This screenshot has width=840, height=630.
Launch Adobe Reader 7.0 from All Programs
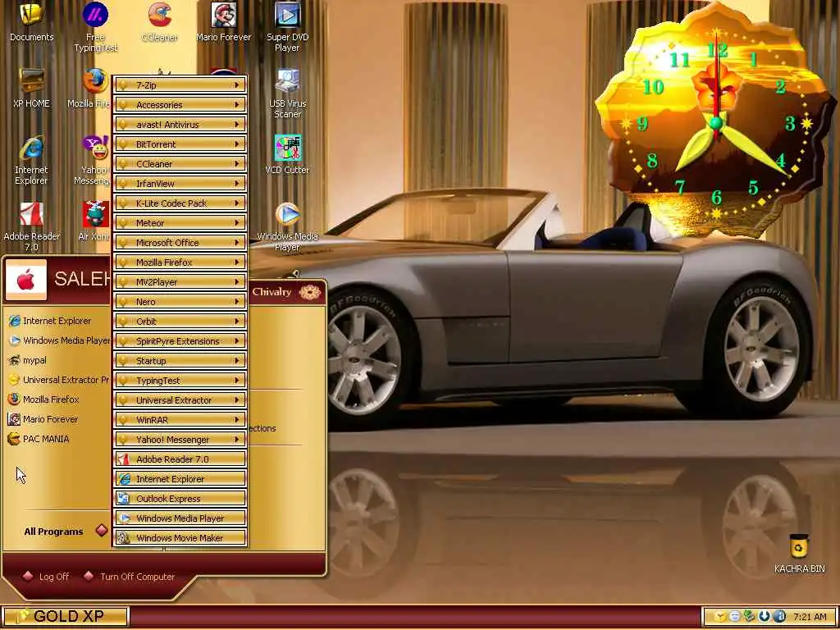[x=180, y=459]
